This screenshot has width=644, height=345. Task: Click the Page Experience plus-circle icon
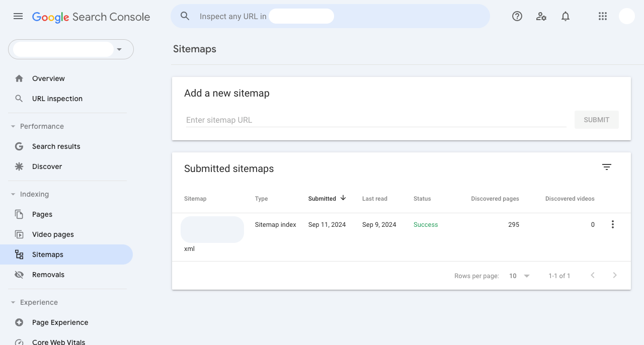(19, 322)
